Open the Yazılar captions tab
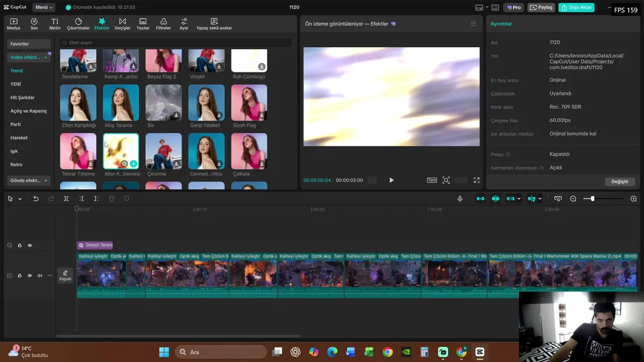This screenshot has height=362, width=644. 143,24
